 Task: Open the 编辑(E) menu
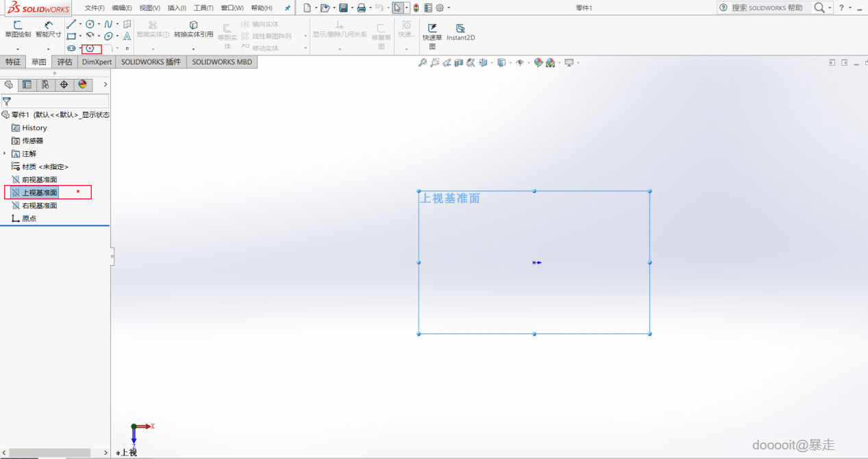coord(122,8)
